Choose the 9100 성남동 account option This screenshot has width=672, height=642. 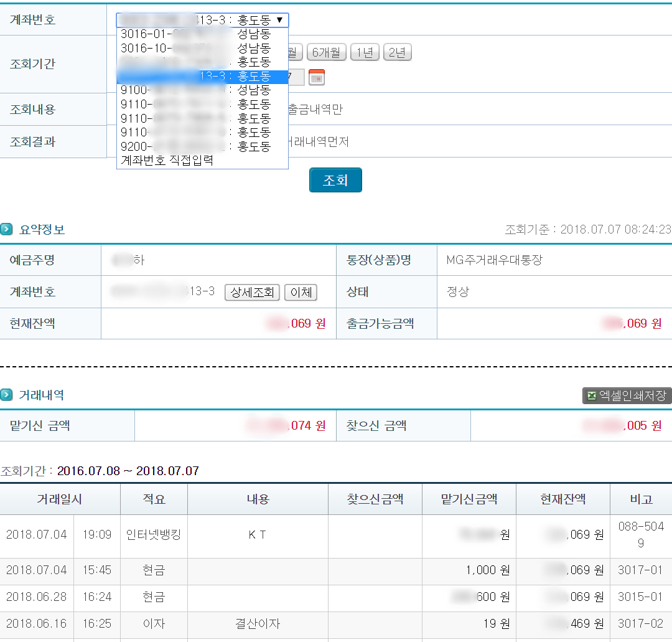tap(196, 90)
